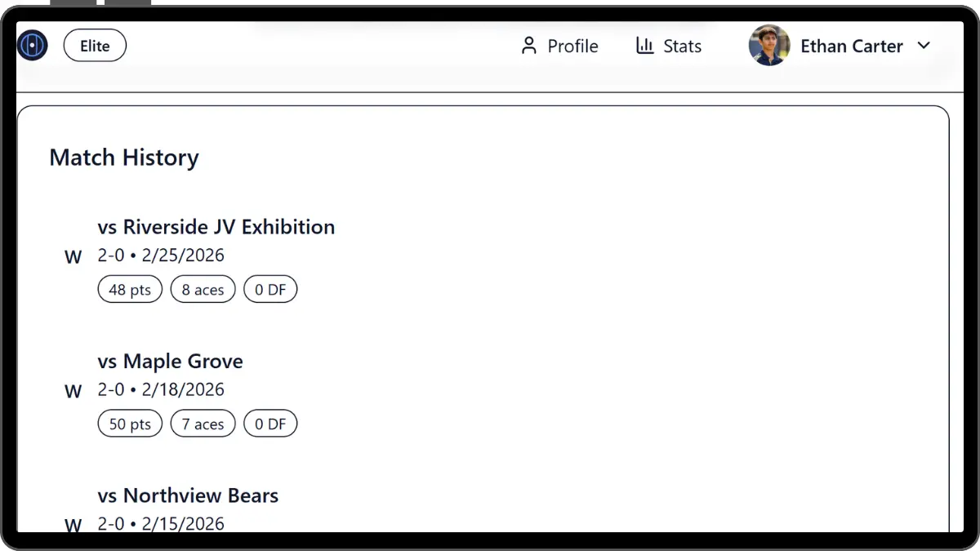Open the Profile page text link
This screenshot has width=980, height=551.
[x=572, y=47]
